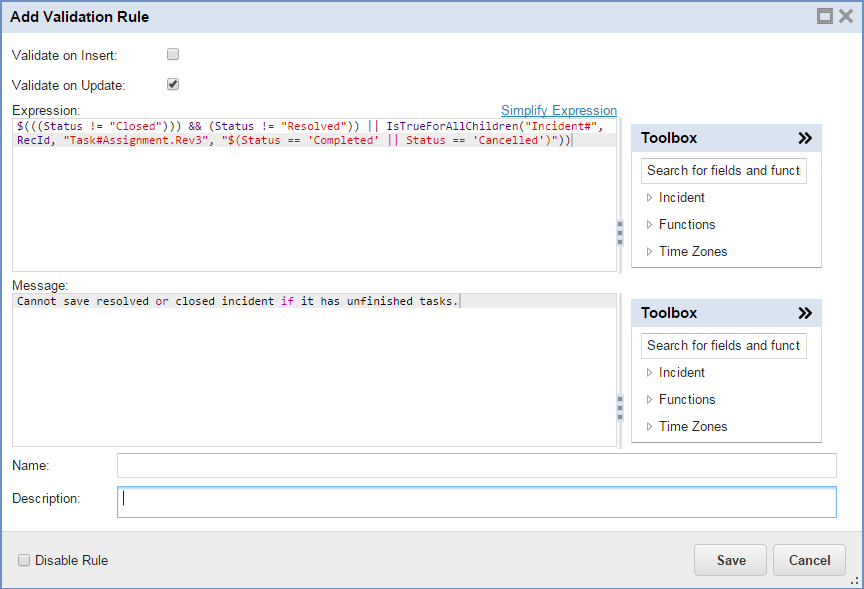Expand Incident node in Expression Toolbox

tap(649, 197)
